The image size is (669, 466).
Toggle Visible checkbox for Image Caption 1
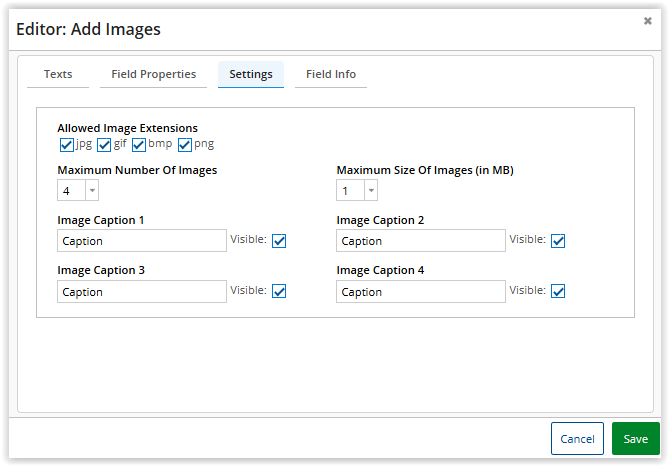click(x=279, y=241)
